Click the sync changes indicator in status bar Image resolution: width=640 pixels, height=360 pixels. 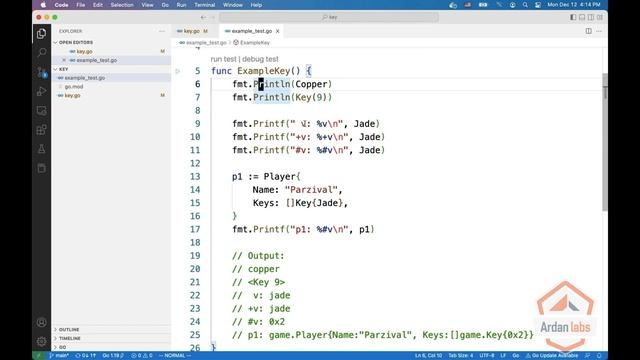85,356
